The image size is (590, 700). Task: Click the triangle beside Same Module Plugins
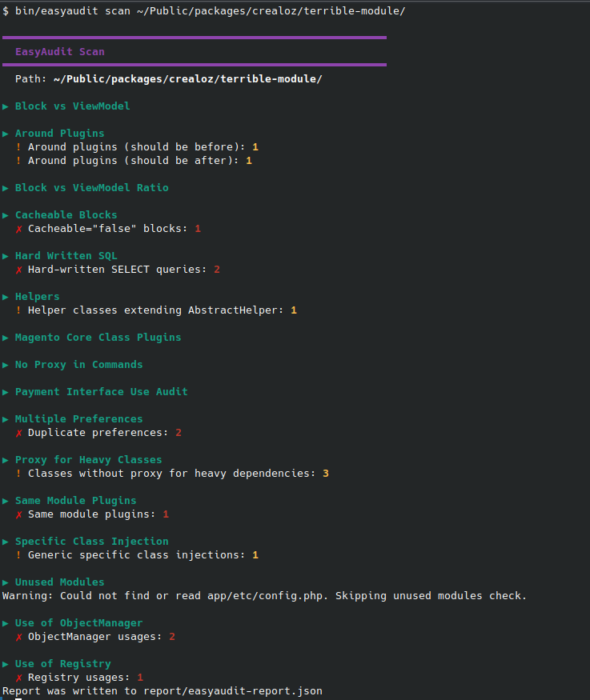tap(6, 502)
